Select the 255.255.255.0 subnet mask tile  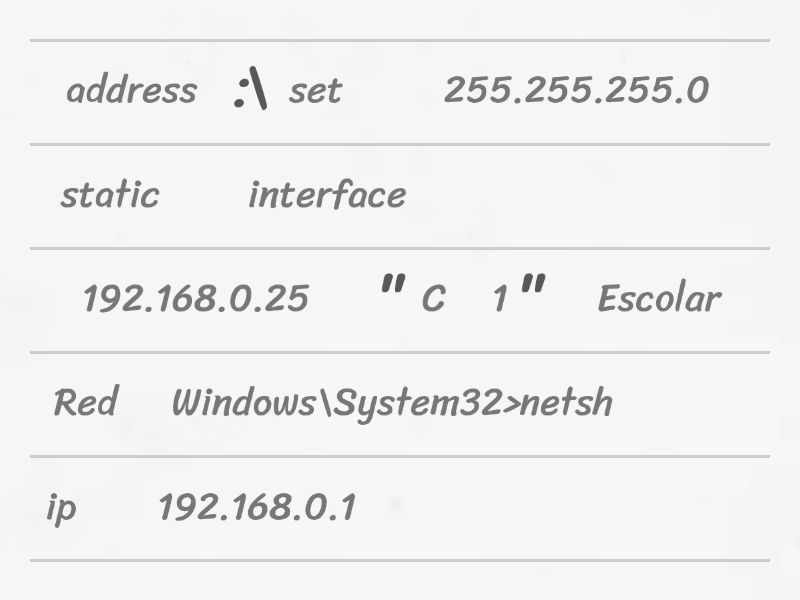[576, 91]
